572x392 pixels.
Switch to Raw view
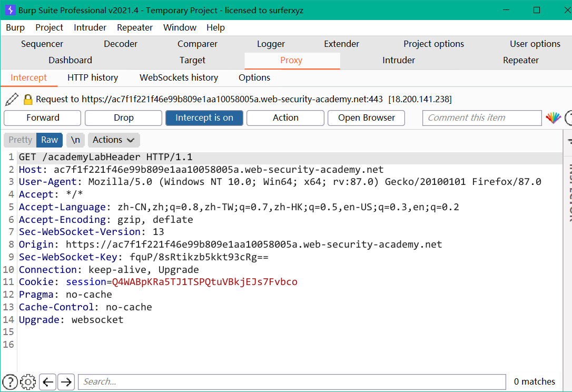click(50, 140)
